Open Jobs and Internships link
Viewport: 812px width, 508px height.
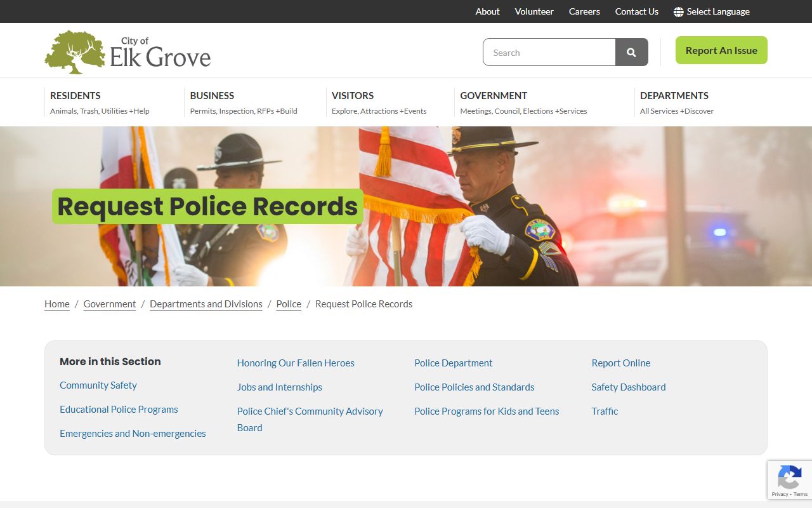coord(280,387)
